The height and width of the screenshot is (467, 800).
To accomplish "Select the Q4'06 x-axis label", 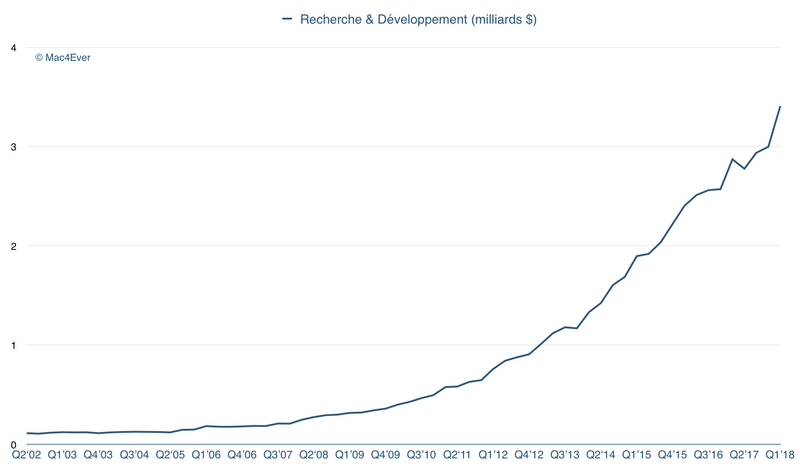I will click(242, 455).
